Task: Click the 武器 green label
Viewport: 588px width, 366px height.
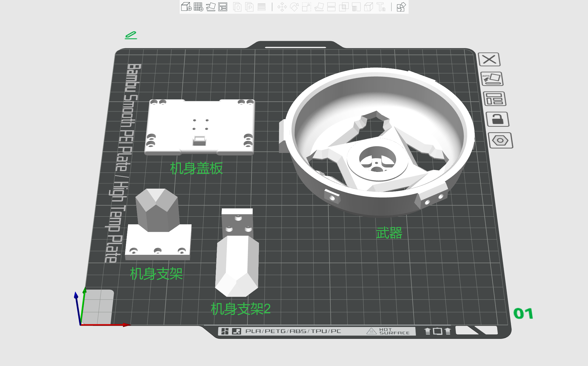Action: pos(389,233)
